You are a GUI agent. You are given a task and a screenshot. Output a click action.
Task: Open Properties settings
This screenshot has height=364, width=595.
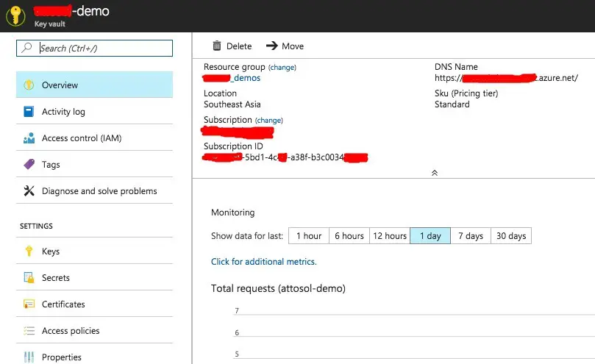click(94, 357)
